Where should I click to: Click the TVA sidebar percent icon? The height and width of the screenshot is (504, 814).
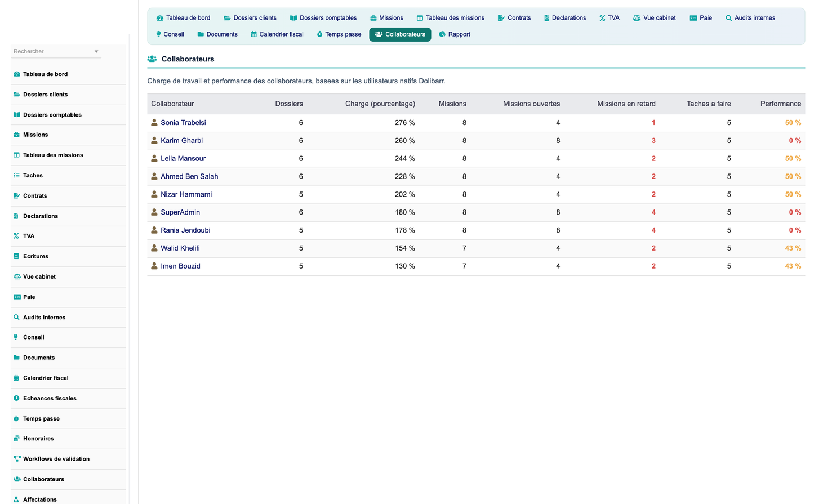click(16, 237)
